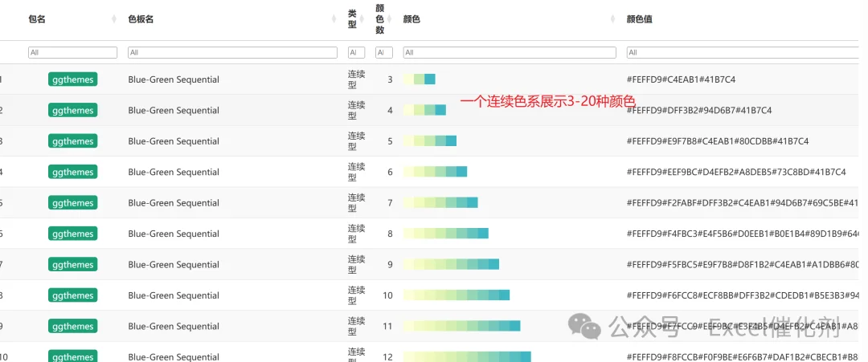
Task: Click ggthemes badge in the 10-color row
Action: click(72, 295)
